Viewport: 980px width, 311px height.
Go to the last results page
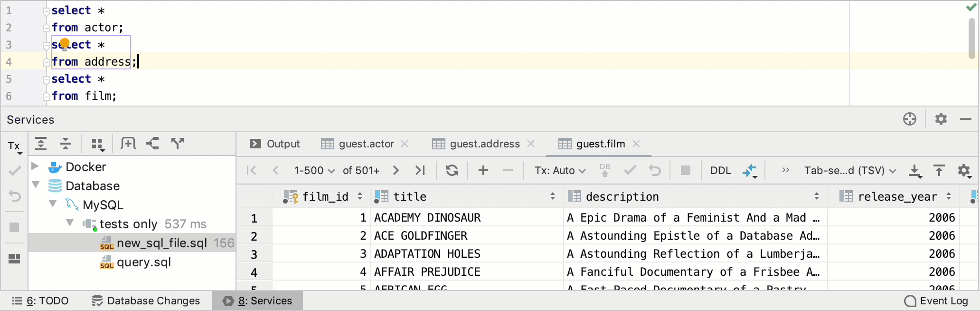pyautogui.click(x=420, y=170)
